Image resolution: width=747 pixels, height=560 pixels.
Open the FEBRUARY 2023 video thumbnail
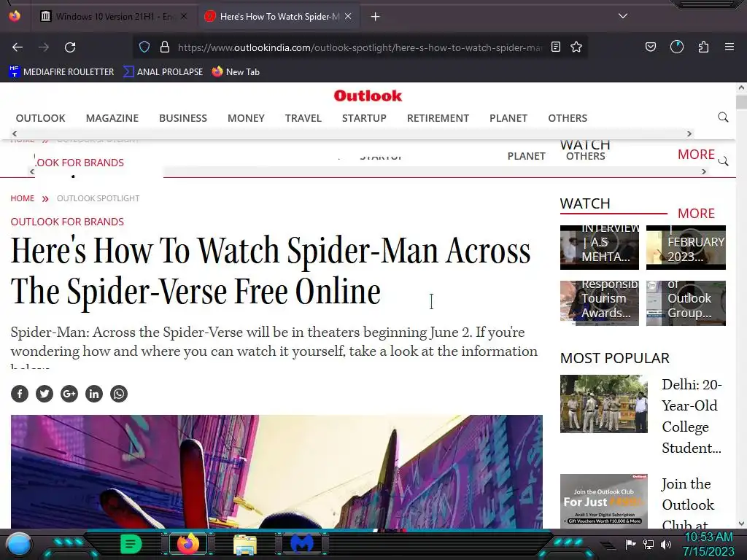point(686,248)
